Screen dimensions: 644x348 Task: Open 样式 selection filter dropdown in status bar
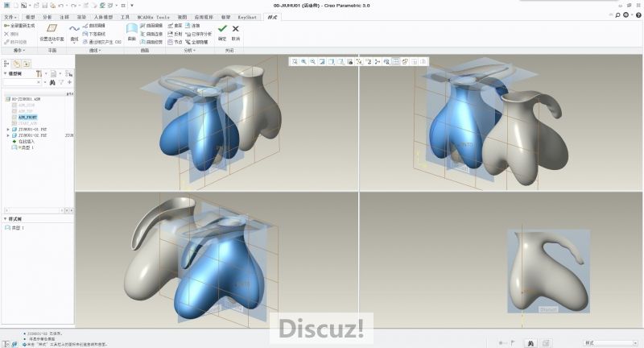click(x=610, y=342)
